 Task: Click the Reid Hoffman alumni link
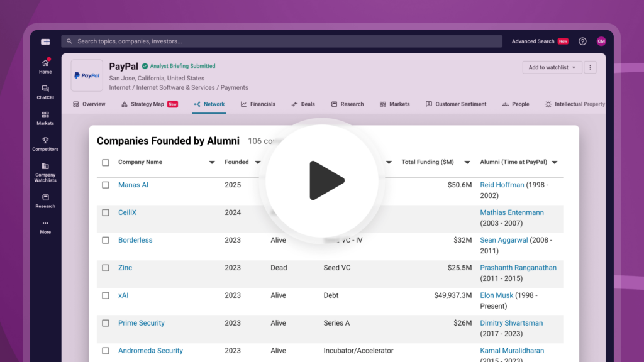pyautogui.click(x=502, y=185)
